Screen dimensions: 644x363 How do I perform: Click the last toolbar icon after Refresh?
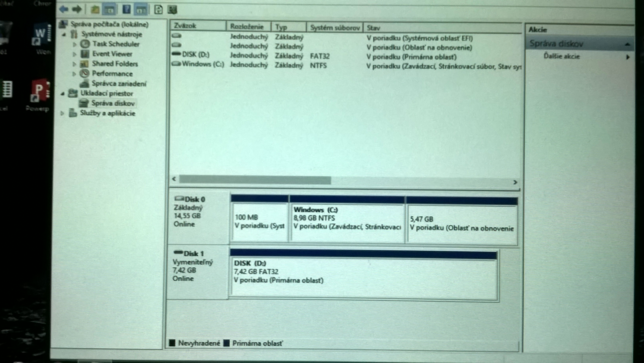[172, 10]
